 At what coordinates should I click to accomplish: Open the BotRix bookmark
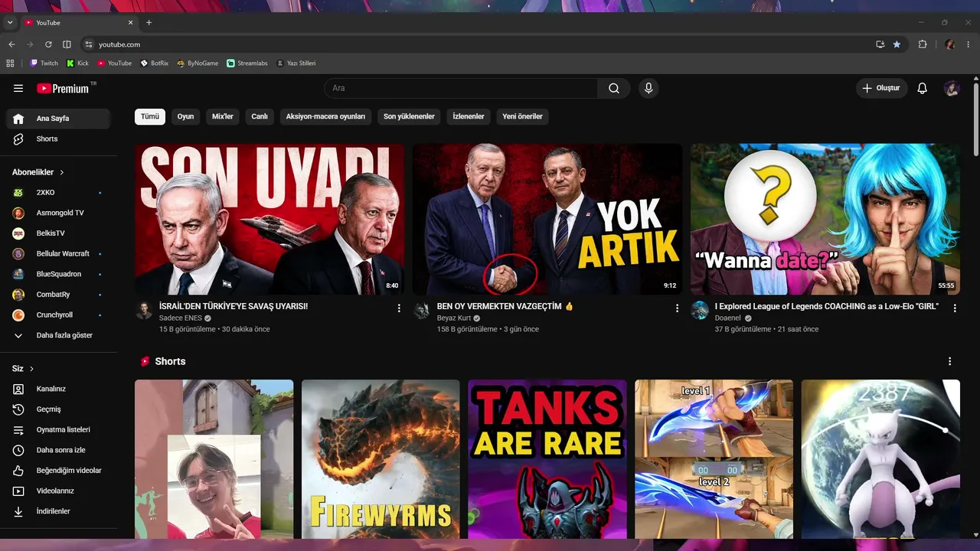pyautogui.click(x=154, y=64)
